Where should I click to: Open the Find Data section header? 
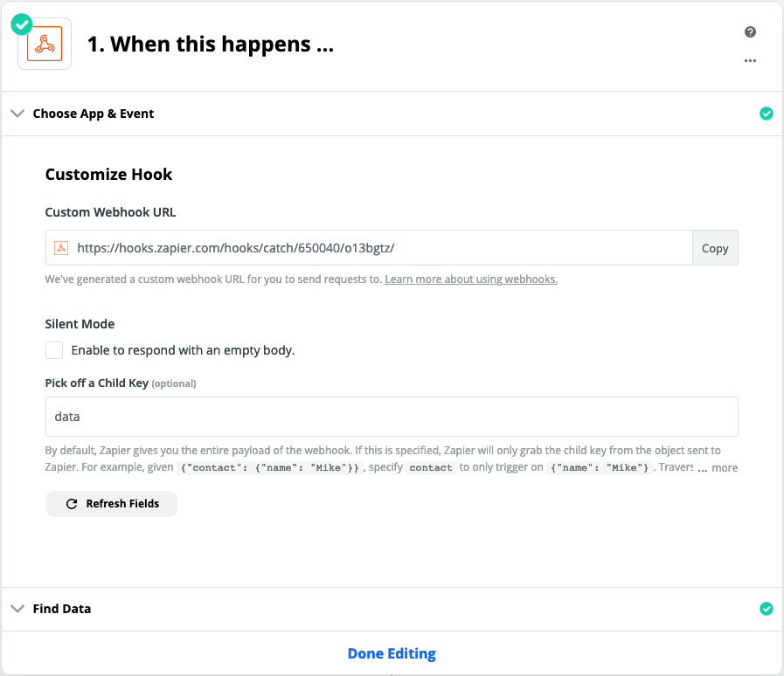coord(62,609)
